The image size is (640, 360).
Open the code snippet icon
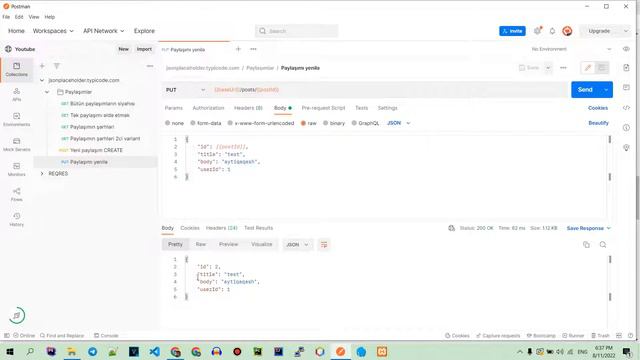point(626,108)
